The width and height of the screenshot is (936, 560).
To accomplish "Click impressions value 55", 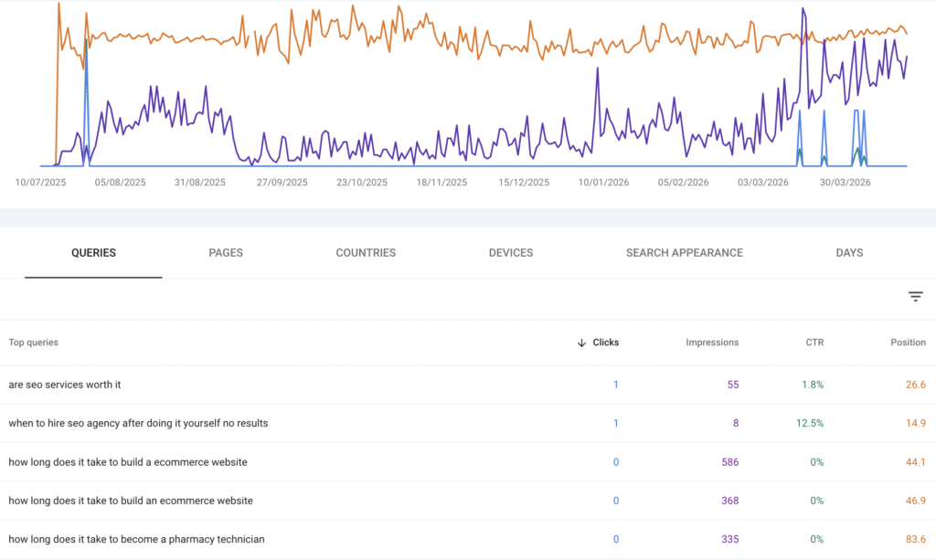I will [x=733, y=385].
